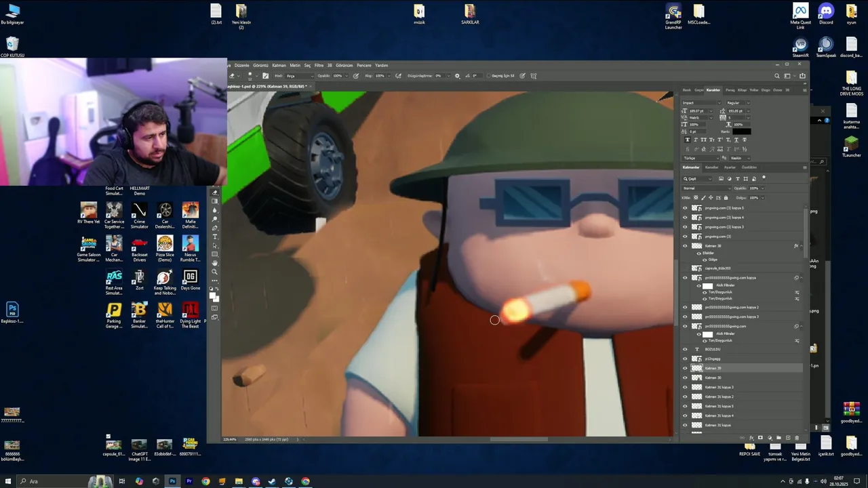Click the canvas horizontal scrollbar
This screenshot has height=488, width=868.
pyautogui.click(x=519, y=439)
